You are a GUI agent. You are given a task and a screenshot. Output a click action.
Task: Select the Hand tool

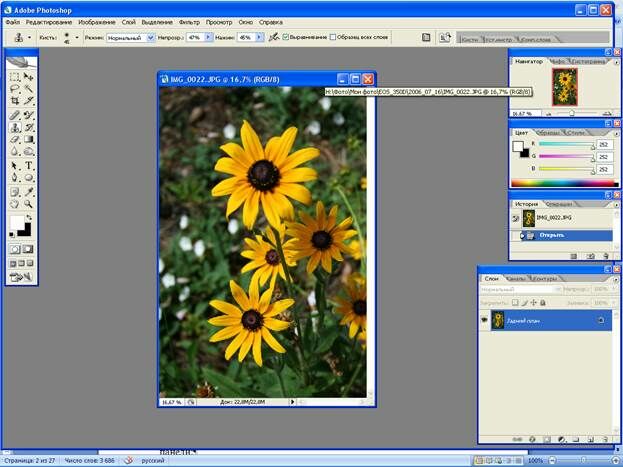15,204
